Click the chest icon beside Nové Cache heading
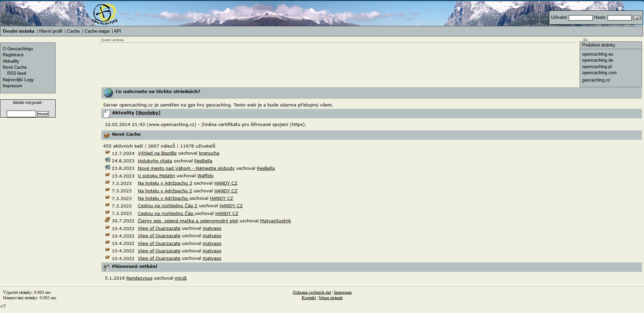This screenshot has height=313, width=644. (107, 135)
